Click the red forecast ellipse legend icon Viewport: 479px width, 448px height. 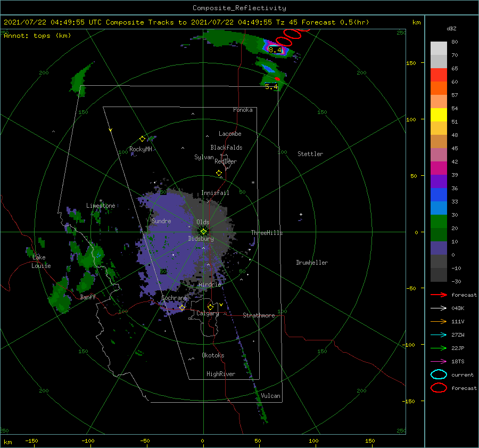tap(439, 388)
